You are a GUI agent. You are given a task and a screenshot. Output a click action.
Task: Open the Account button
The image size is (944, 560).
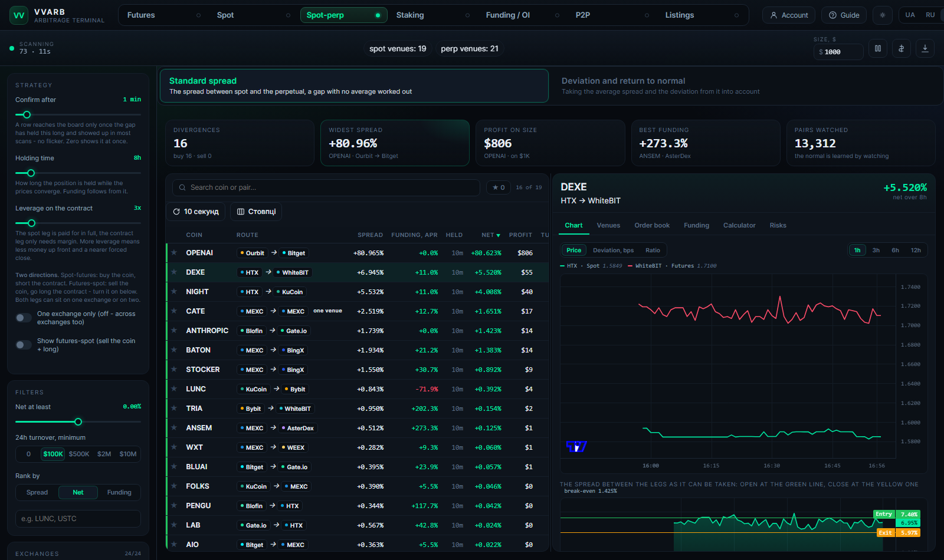coord(789,15)
